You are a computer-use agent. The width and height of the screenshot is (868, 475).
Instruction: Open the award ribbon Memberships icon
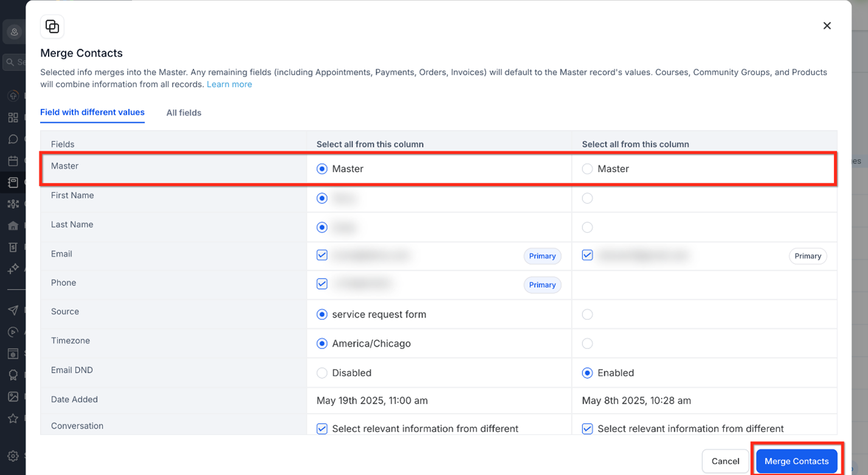tap(13, 375)
